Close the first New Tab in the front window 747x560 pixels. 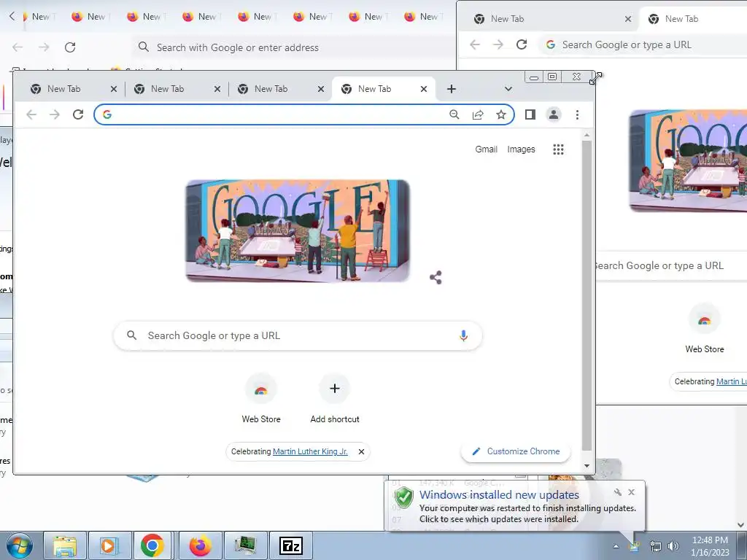[113, 88]
